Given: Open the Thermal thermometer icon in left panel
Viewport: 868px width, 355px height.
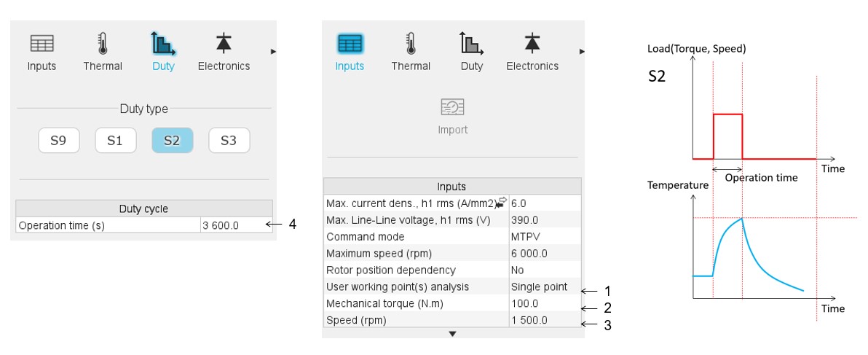Looking at the screenshot, I should (x=103, y=44).
